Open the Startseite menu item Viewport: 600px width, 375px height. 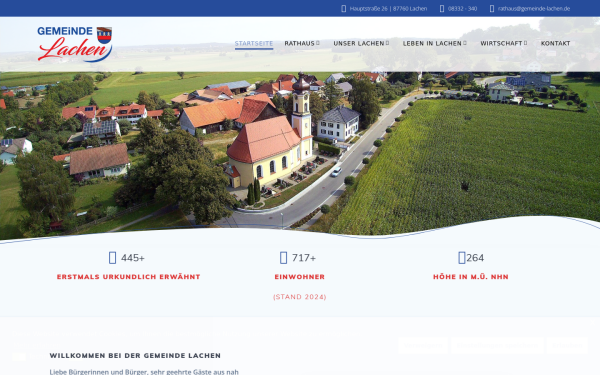point(254,44)
